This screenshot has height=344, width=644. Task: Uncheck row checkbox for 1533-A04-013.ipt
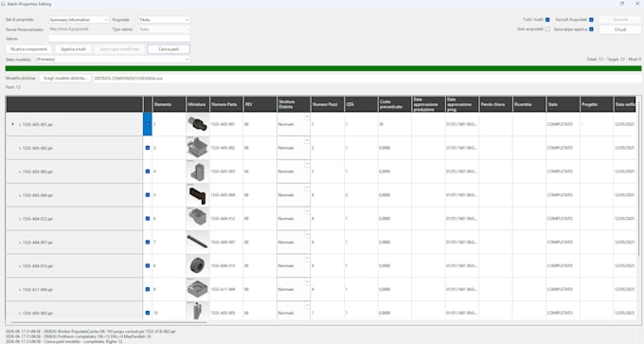click(148, 266)
